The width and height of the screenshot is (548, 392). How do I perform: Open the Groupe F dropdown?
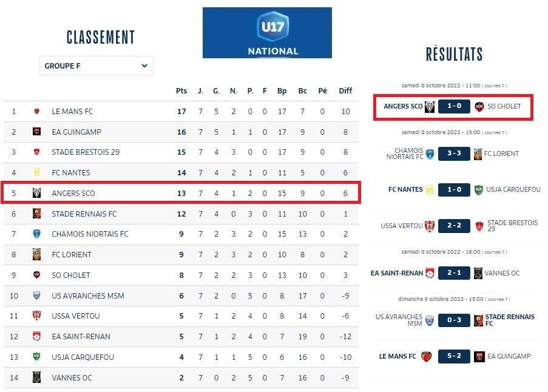(96, 66)
